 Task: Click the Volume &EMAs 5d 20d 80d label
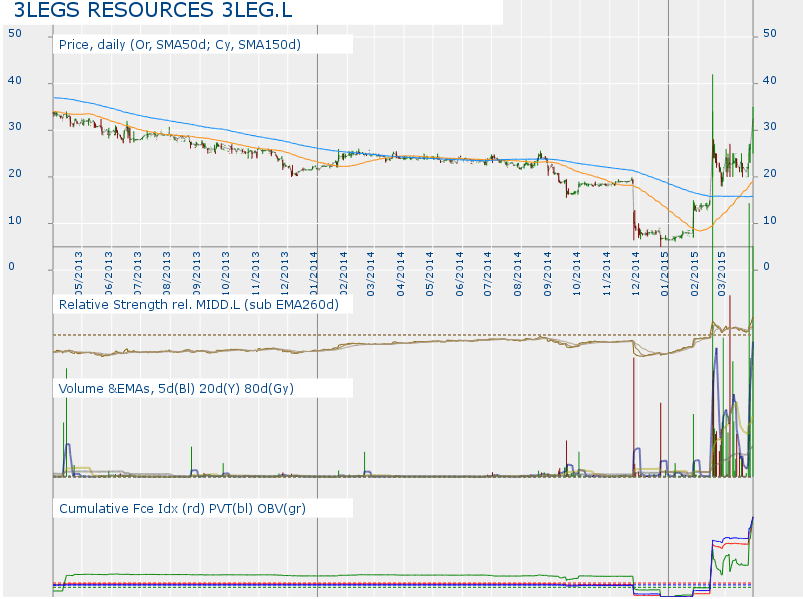pyautogui.click(x=176, y=389)
